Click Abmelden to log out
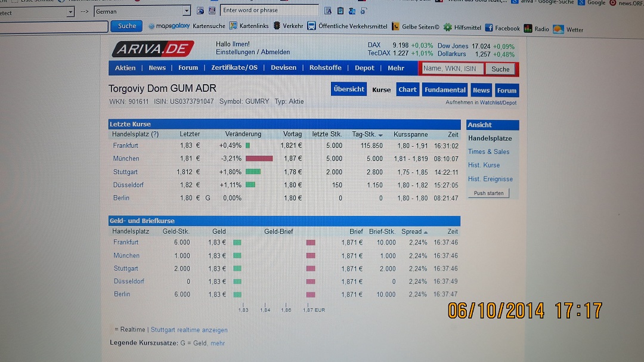This screenshot has width=644, height=362. pos(275,52)
